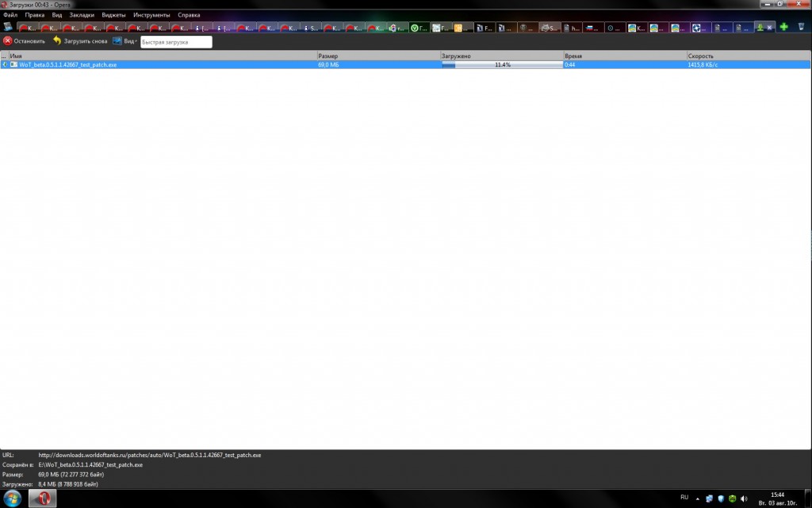Click the Opera panel toggle icon left of tabs

point(7,27)
